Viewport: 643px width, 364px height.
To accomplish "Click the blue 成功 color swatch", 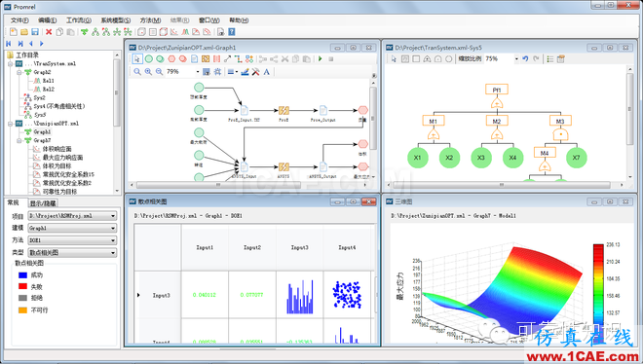I will click(x=23, y=275).
